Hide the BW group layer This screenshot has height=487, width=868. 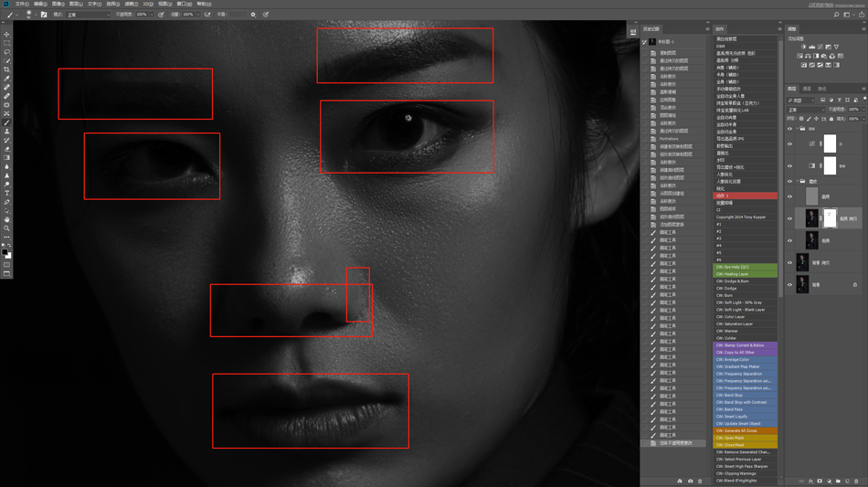[790, 129]
